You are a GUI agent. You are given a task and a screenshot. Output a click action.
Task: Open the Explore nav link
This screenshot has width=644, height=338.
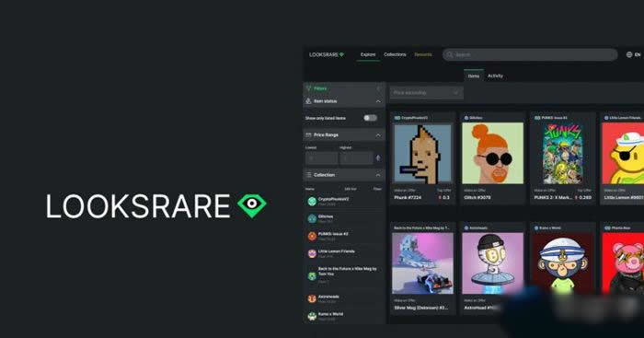[368, 54]
